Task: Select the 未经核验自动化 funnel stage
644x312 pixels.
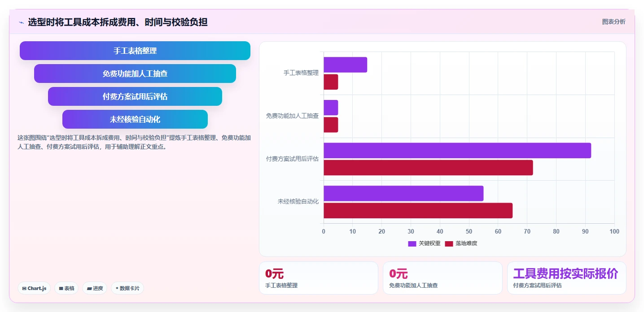Action: point(135,119)
